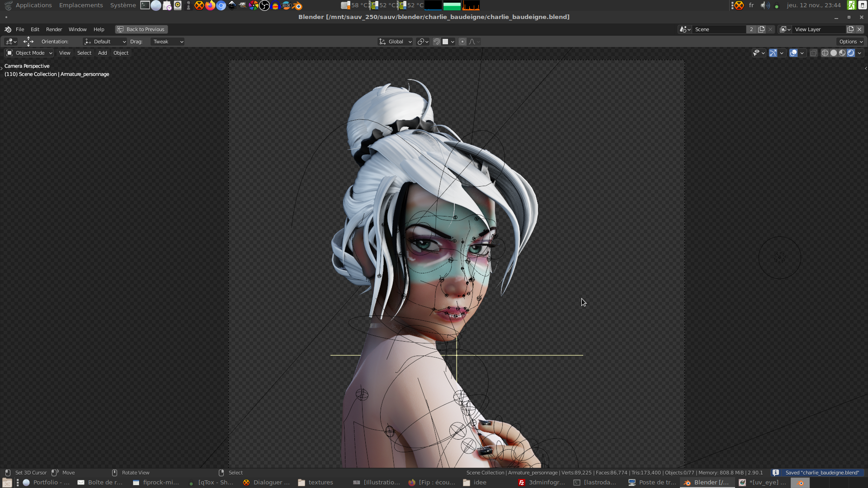The height and width of the screenshot is (488, 868).
Task: Open Global transform orientation dropdown
Action: coord(396,42)
